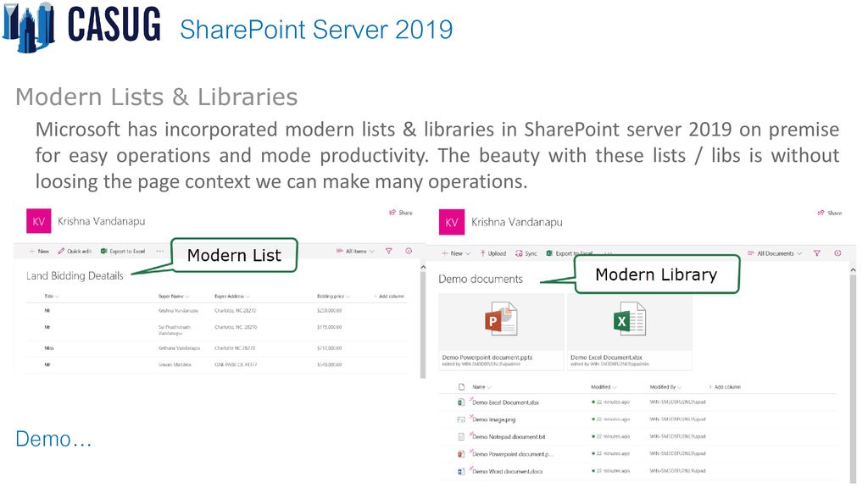868x488 pixels.
Task: Sync the Demo documents library
Action: click(526, 253)
